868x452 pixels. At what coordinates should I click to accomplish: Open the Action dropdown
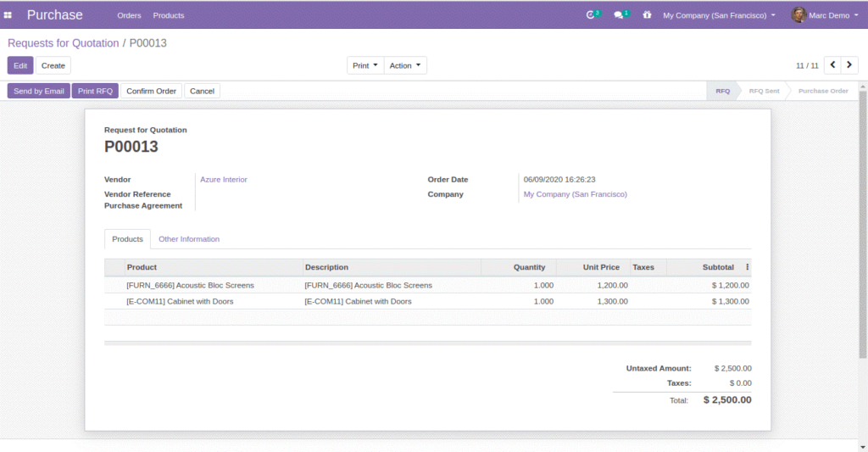point(405,65)
